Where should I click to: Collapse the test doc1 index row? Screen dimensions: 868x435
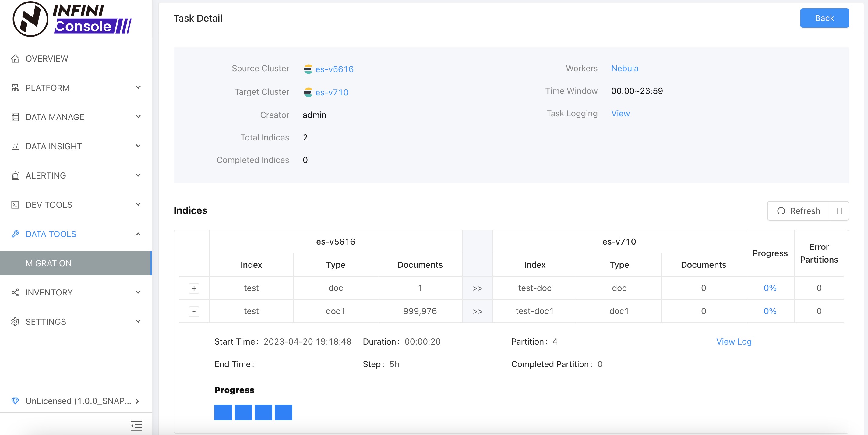tap(194, 311)
